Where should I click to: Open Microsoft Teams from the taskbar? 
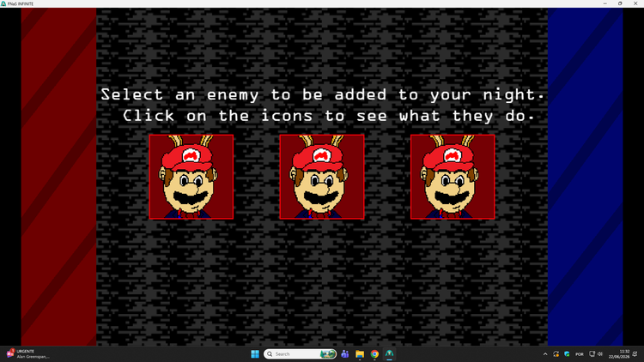pyautogui.click(x=345, y=353)
